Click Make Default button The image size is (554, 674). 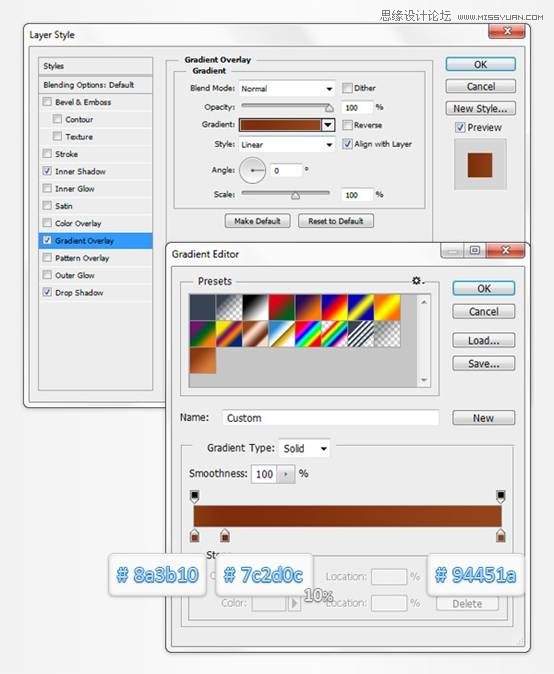coord(257,221)
